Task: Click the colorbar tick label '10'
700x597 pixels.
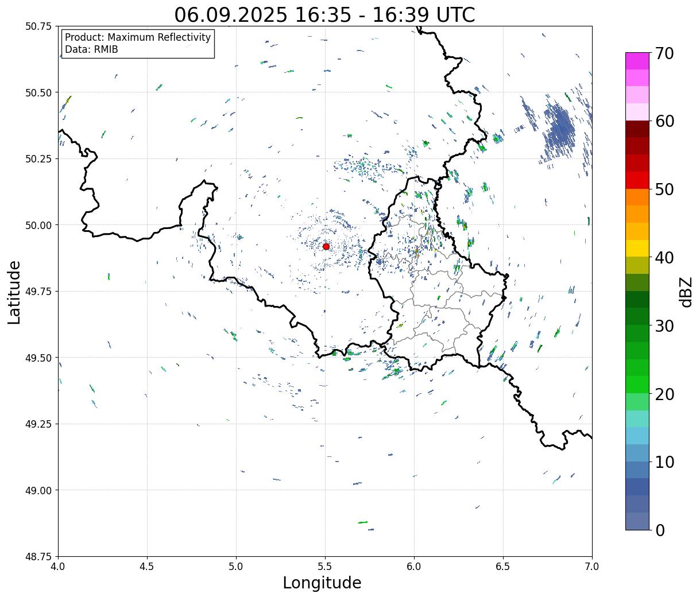Action: pyautogui.click(x=664, y=462)
